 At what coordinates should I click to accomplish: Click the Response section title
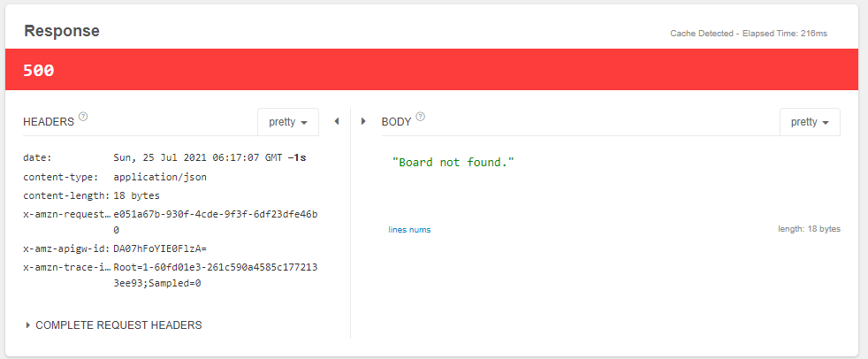point(62,31)
